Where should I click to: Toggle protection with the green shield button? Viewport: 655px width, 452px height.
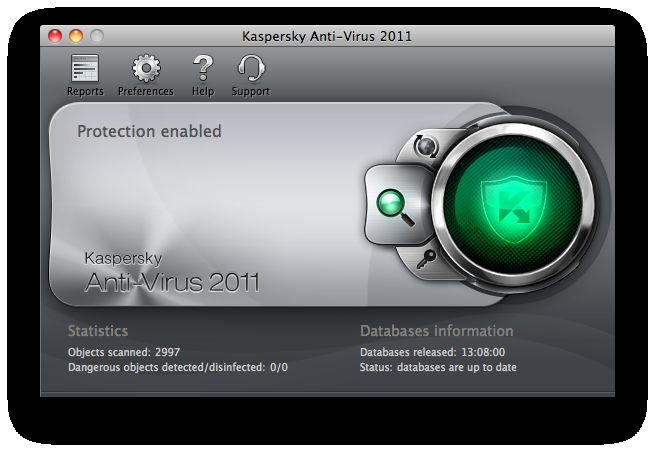pyautogui.click(x=513, y=205)
